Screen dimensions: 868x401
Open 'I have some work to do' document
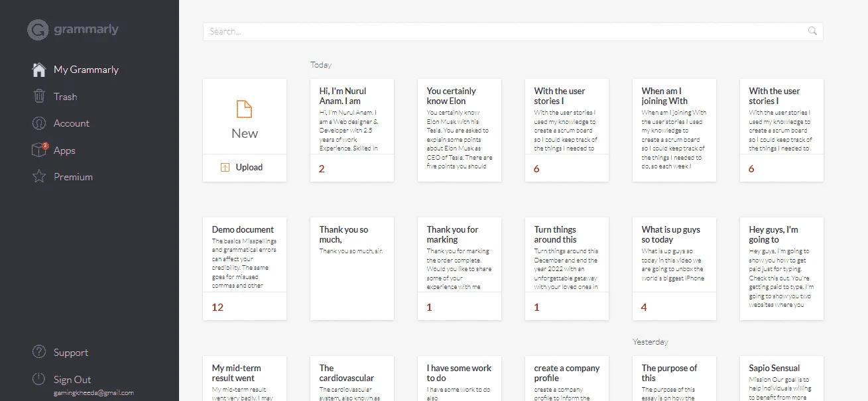click(460, 378)
